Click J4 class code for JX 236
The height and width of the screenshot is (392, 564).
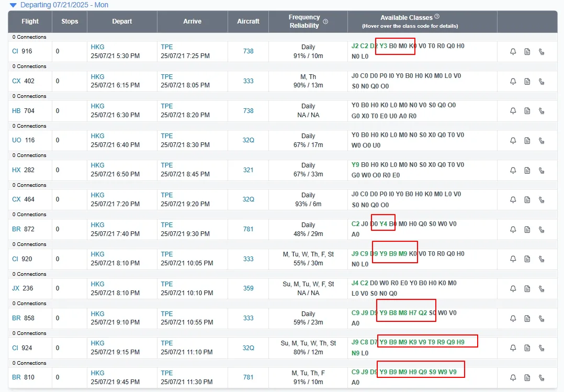[355, 283]
